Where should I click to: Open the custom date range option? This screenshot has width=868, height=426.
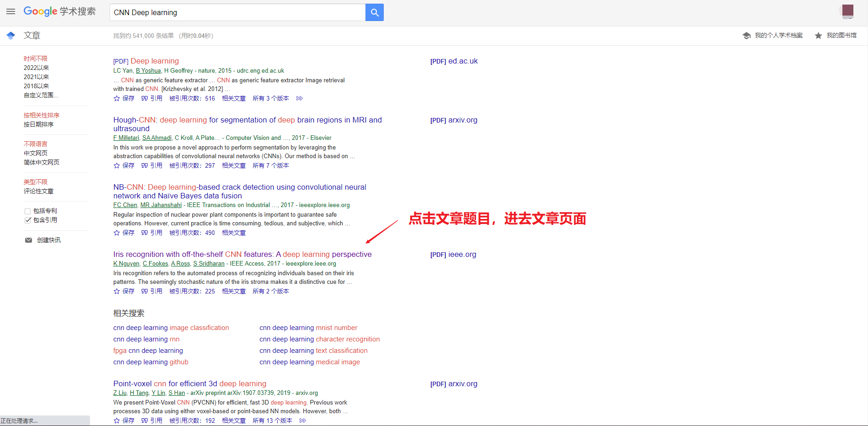[x=41, y=95]
